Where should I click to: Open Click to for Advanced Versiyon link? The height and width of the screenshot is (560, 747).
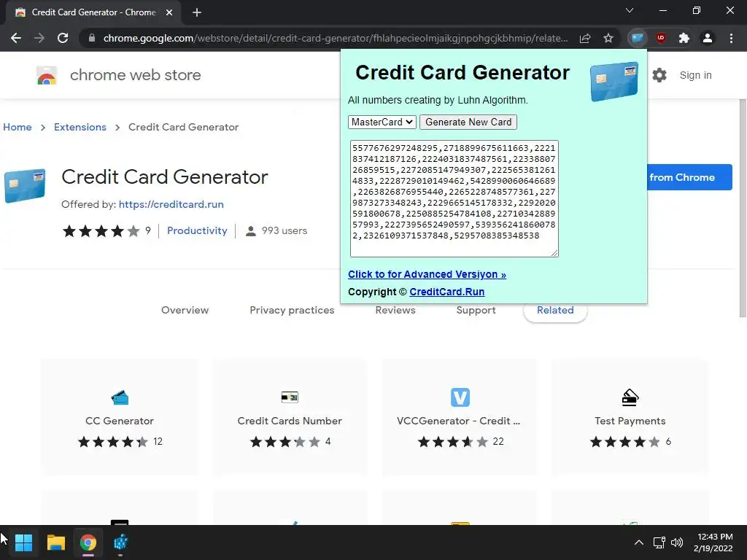[x=427, y=274]
